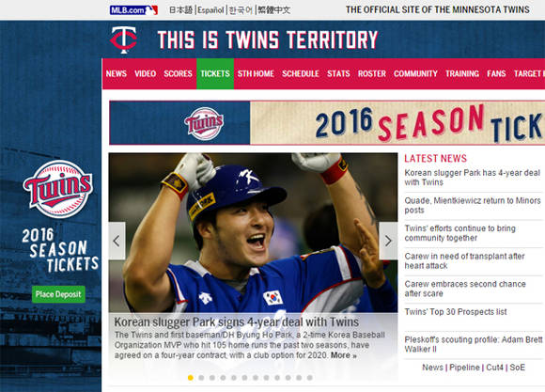Advance the carousel with right arrow

(388, 241)
